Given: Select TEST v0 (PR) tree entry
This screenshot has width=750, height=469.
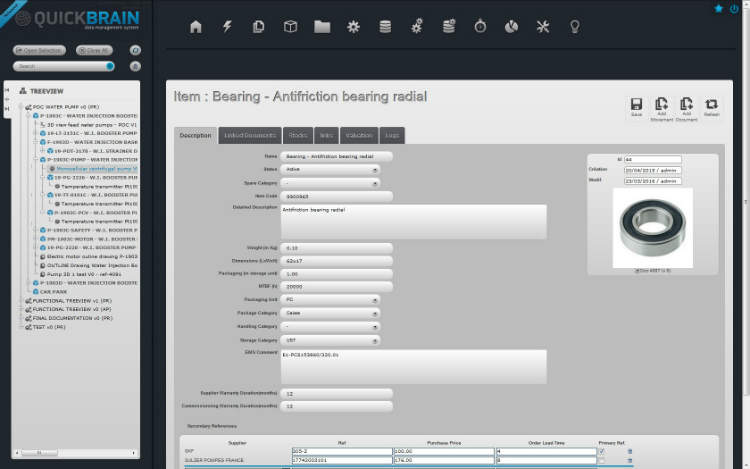Looking at the screenshot, I should 49,327.
